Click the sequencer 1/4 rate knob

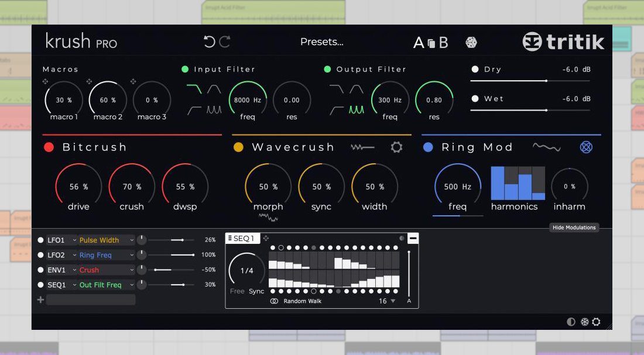point(247,270)
